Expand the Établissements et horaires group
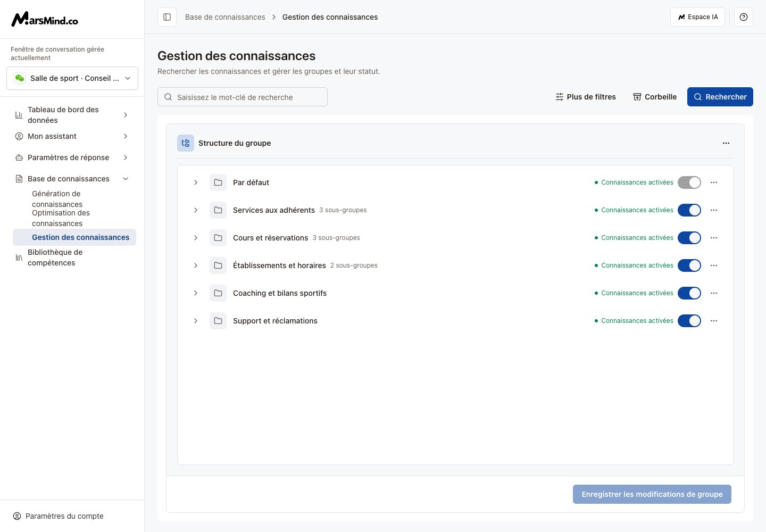The width and height of the screenshot is (766, 532). pos(196,265)
